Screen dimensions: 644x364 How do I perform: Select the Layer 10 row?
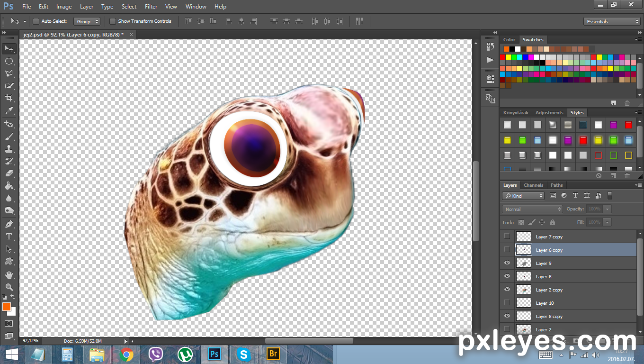tap(568, 303)
